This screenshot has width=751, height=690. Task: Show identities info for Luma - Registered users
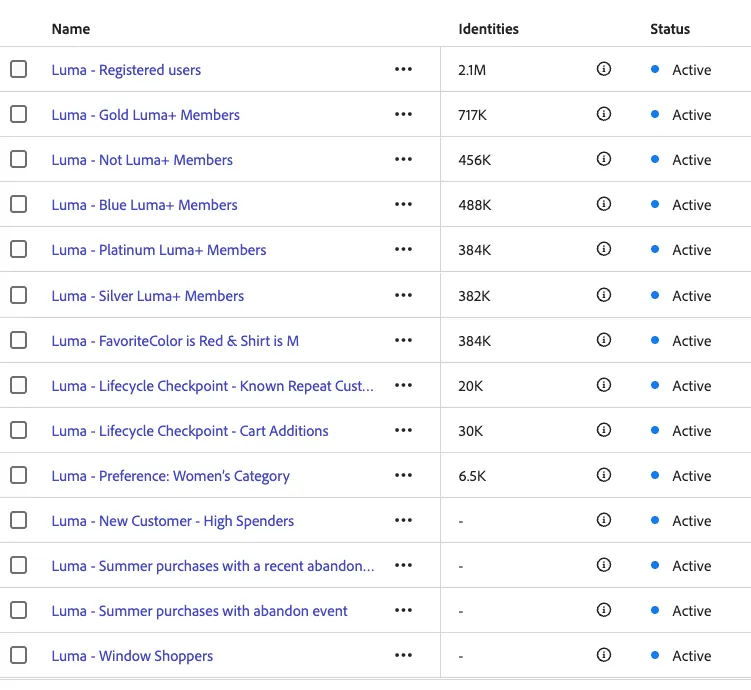[603, 69]
